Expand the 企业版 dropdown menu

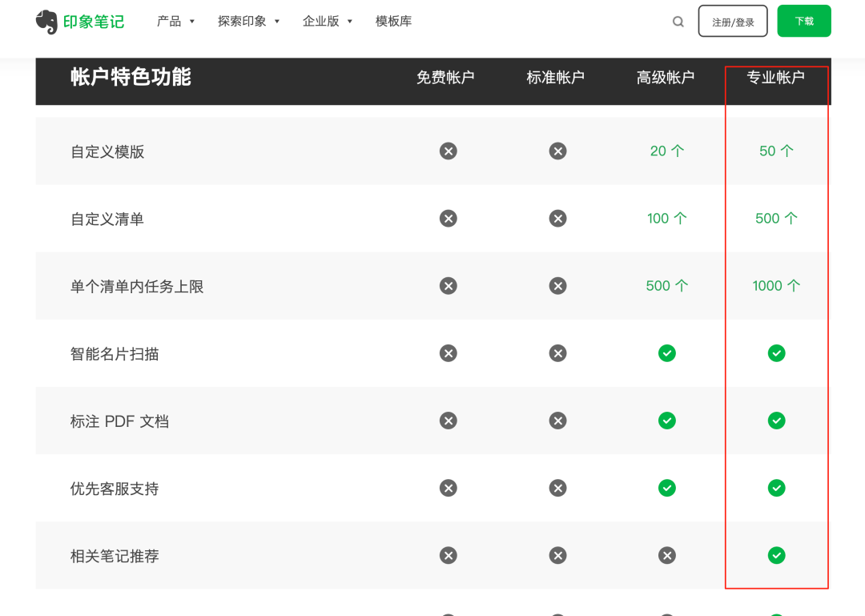[327, 22]
